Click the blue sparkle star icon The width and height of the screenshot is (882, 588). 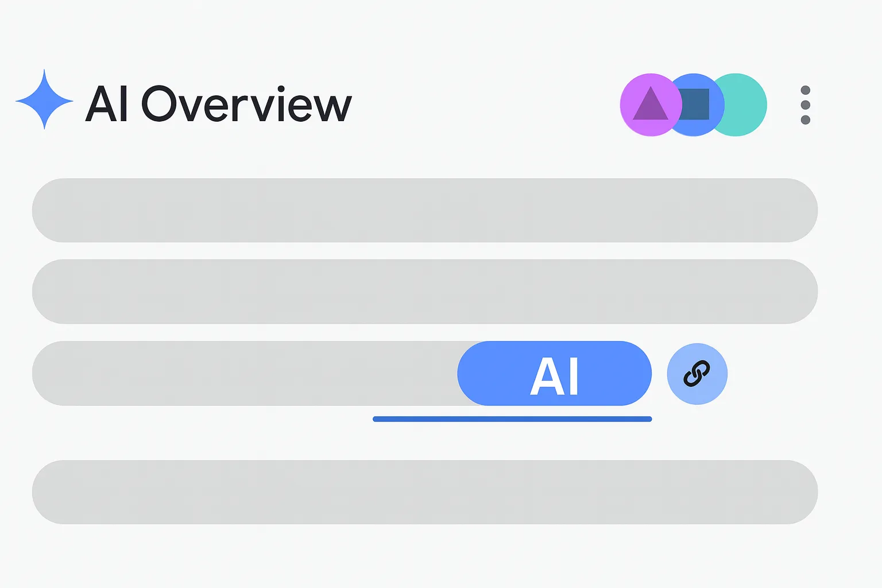(x=44, y=100)
